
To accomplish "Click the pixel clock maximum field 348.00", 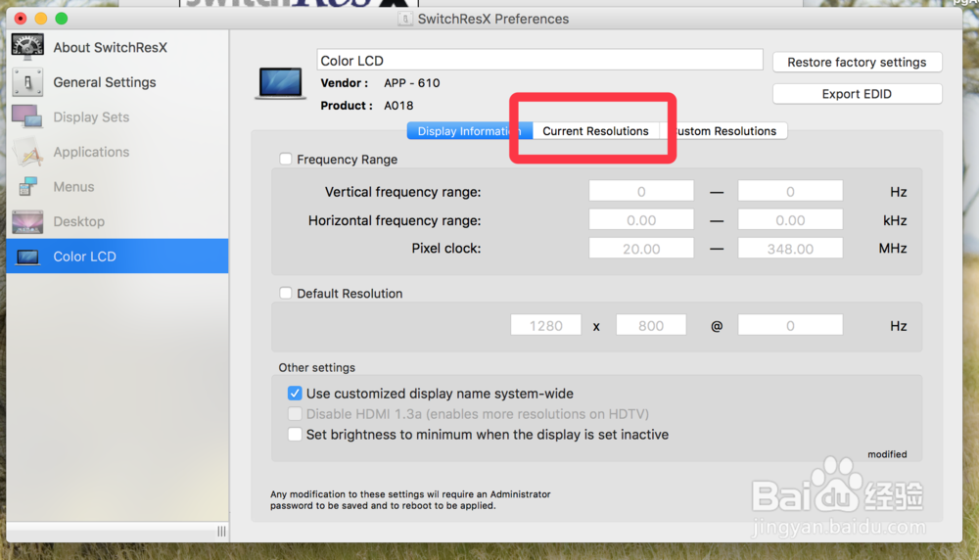I will 790,249.
